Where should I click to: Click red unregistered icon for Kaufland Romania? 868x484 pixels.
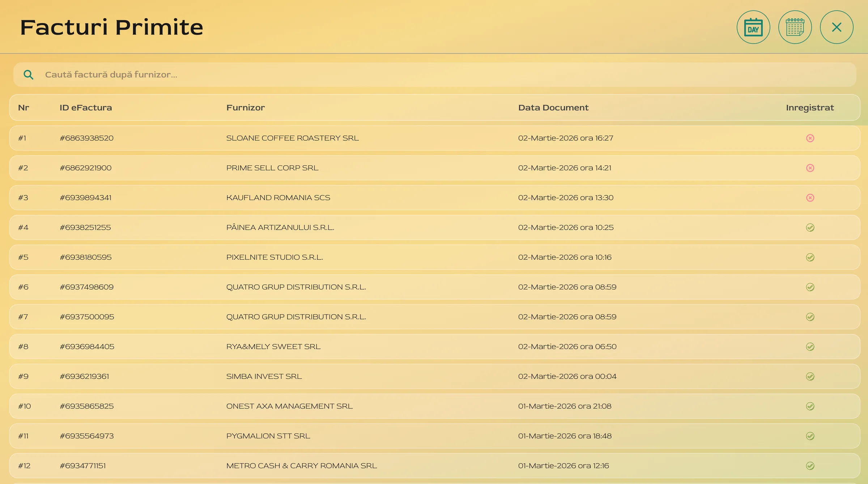click(x=810, y=198)
